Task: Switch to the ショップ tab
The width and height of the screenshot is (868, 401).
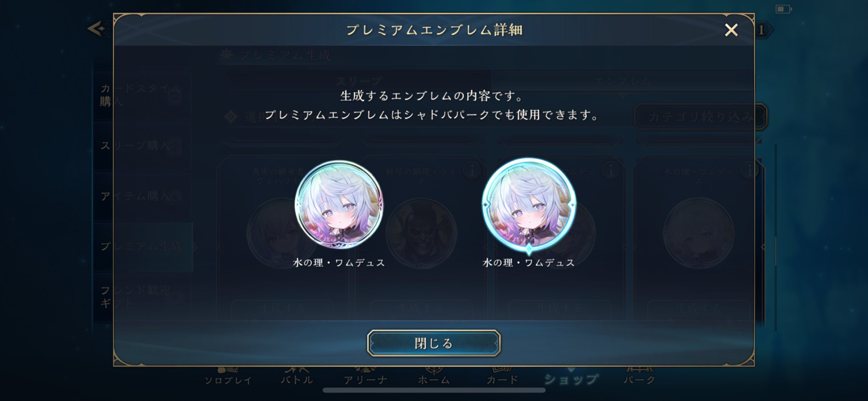Action: point(570,379)
